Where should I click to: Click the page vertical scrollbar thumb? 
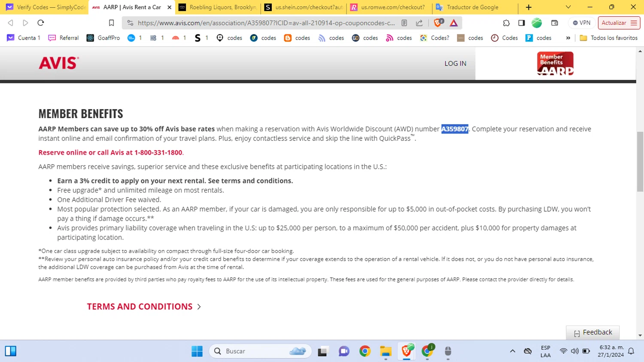pos(640,161)
